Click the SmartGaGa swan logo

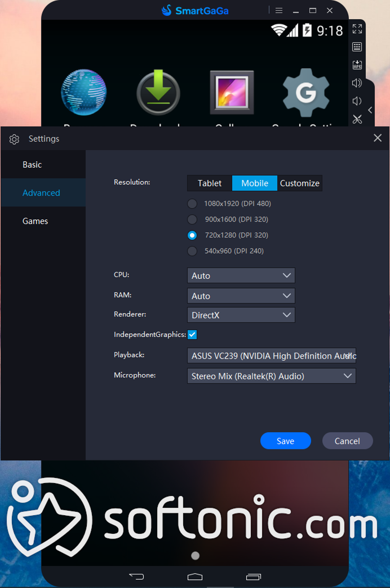coord(167,10)
